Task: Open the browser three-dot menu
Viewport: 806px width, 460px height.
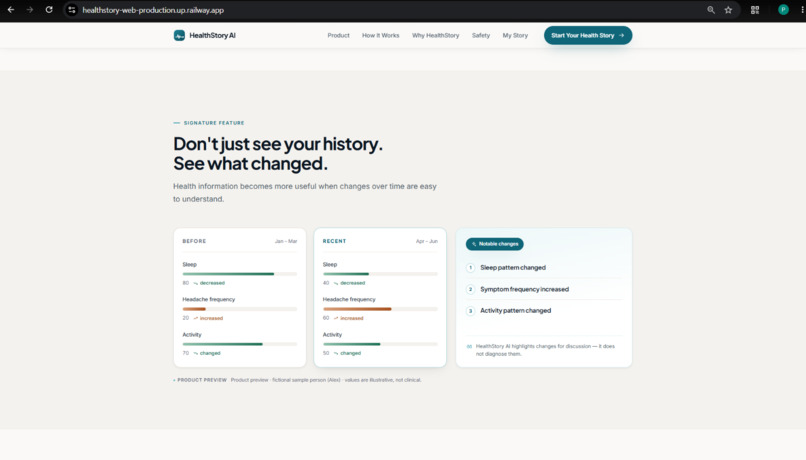Action: 802,10
